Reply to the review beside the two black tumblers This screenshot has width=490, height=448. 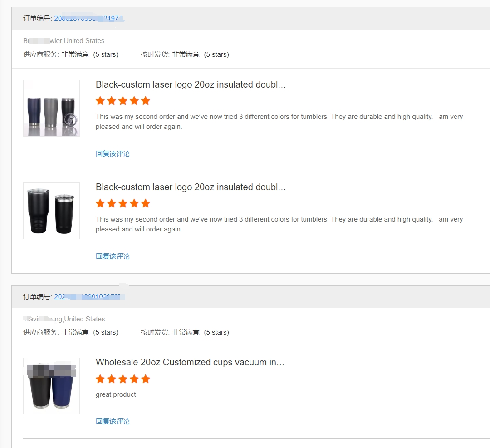[x=113, y=256]
